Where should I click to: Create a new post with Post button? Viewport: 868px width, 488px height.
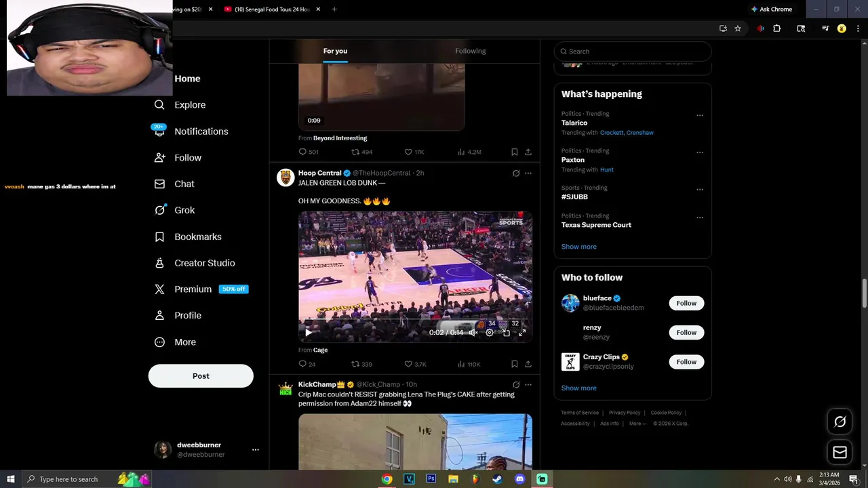point(201,376)
